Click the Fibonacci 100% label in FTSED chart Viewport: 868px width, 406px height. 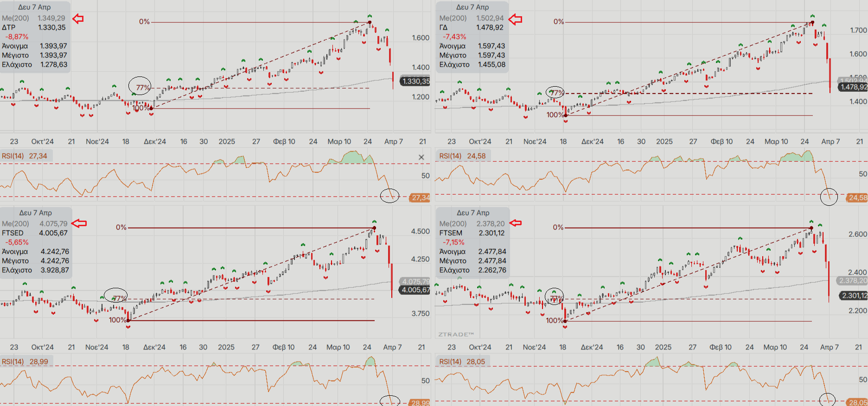(118, 320)
